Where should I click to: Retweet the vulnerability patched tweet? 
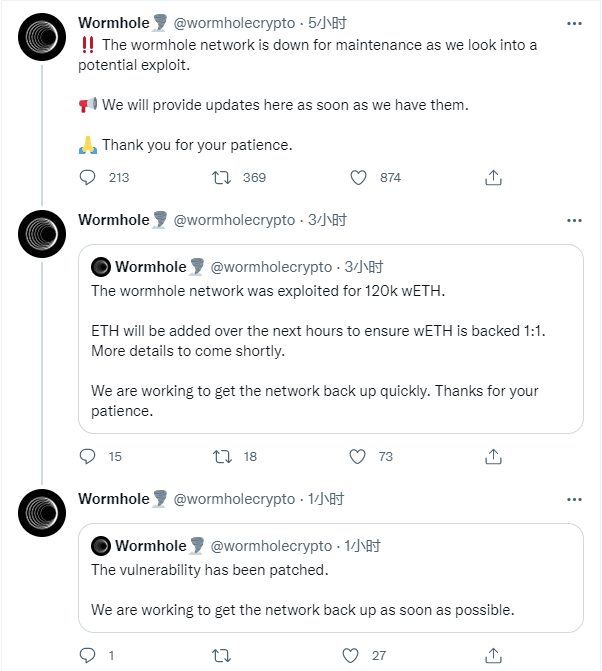point(223,656)
